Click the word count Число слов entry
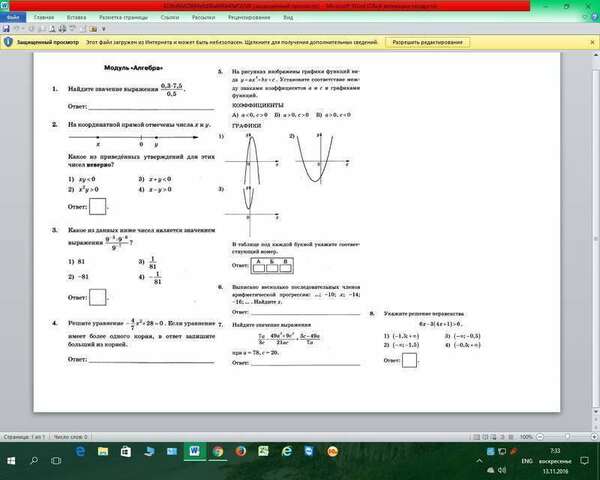The height and width of the screenshot is (480, 600). [70, 436]
